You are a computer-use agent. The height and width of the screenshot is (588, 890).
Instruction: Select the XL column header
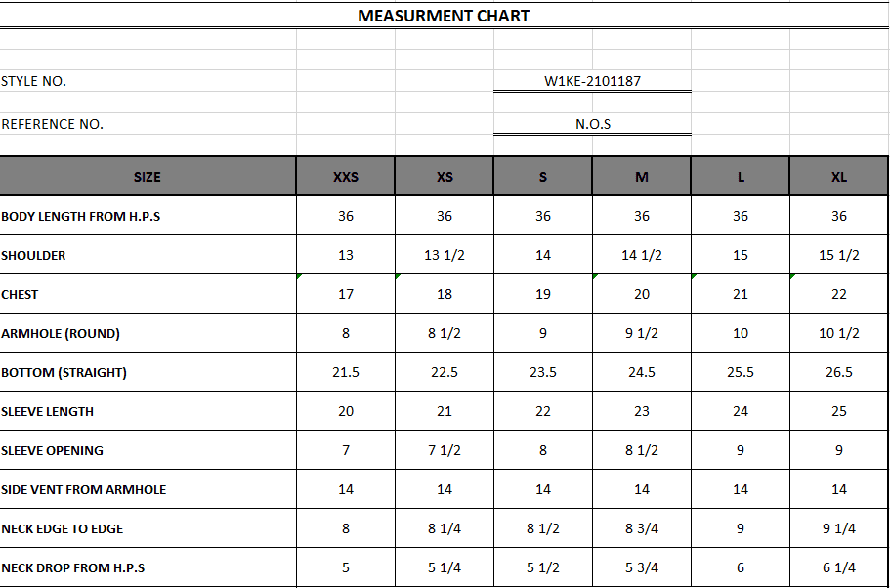(x=839, y=177)
